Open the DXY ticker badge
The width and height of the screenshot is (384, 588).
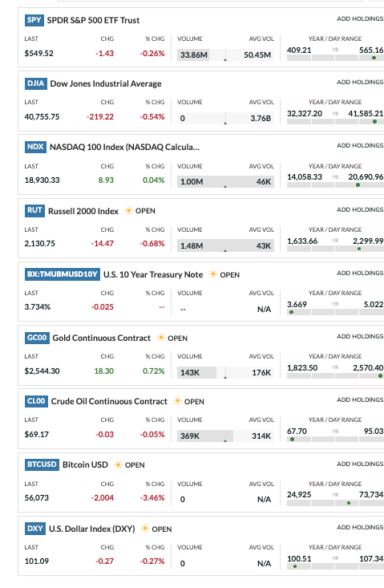pos(35,529)
